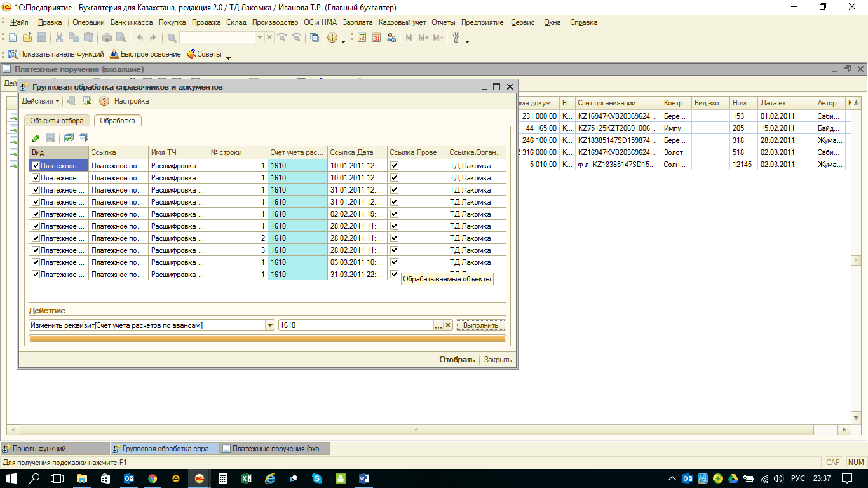
Task: Open the Банк и касса menu
Action: [132, 22]
